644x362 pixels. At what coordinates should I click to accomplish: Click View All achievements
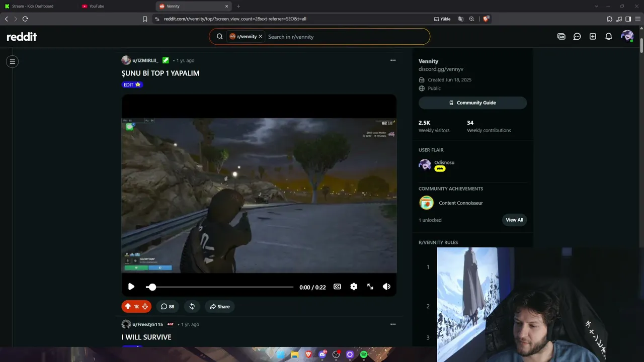click(514, 220)
